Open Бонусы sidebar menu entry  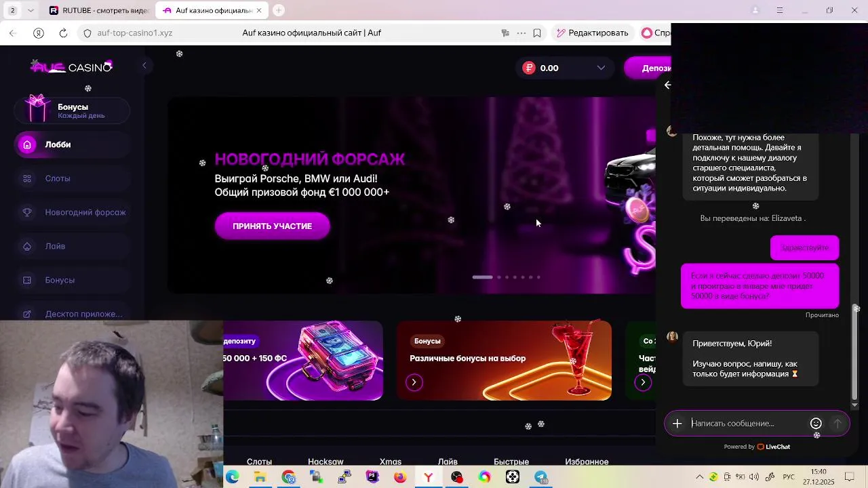point(72,280)
